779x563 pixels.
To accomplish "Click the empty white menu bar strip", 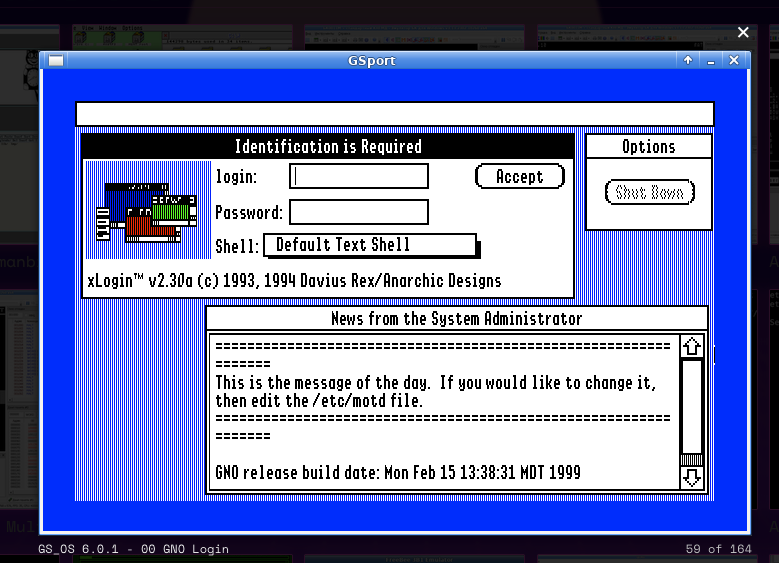I will (x=395, y=114).
